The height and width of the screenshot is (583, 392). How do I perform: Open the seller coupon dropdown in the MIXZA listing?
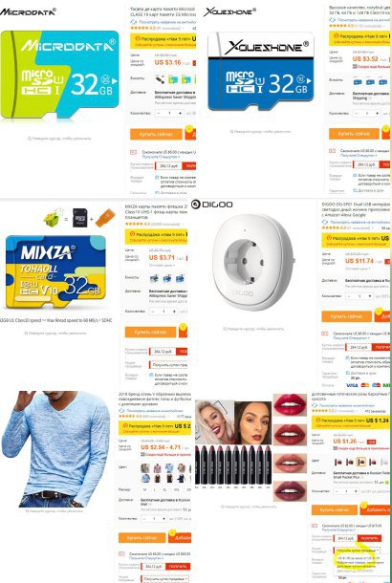(168, 365)
